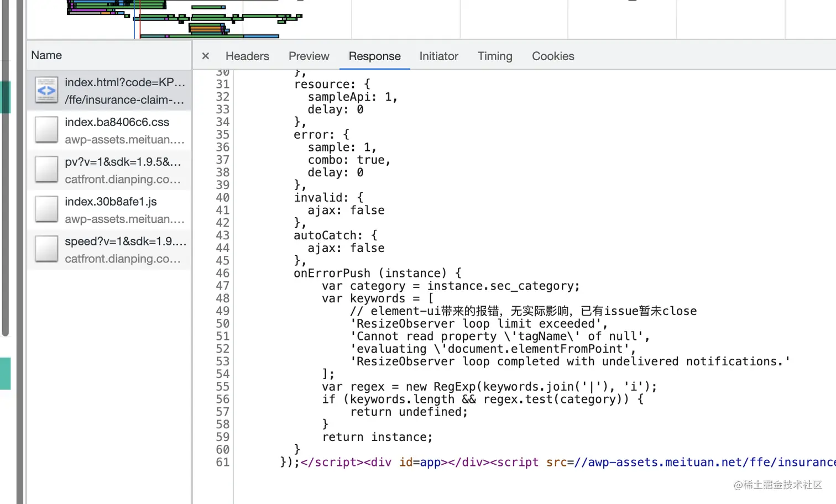Screen dimensions: 836x504
Task: Click the 'onErrorPush (instance) {' code line
Action: click(x=378, y=273)
